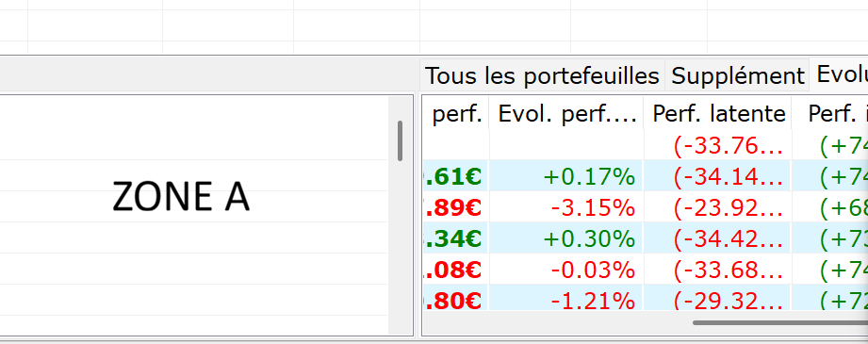Select the +0.30% cell
The height and width of the screenshot is (344, 868).
point(566,238)
